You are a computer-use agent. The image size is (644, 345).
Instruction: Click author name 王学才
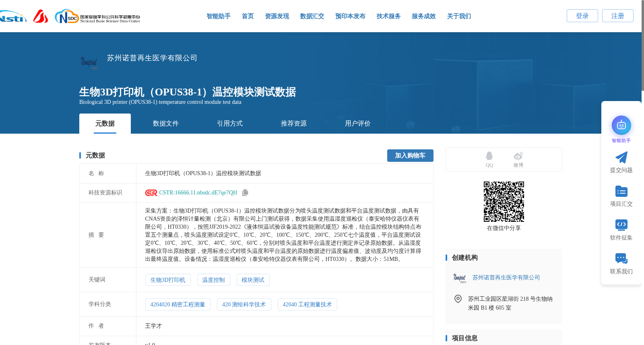(153, 326)
